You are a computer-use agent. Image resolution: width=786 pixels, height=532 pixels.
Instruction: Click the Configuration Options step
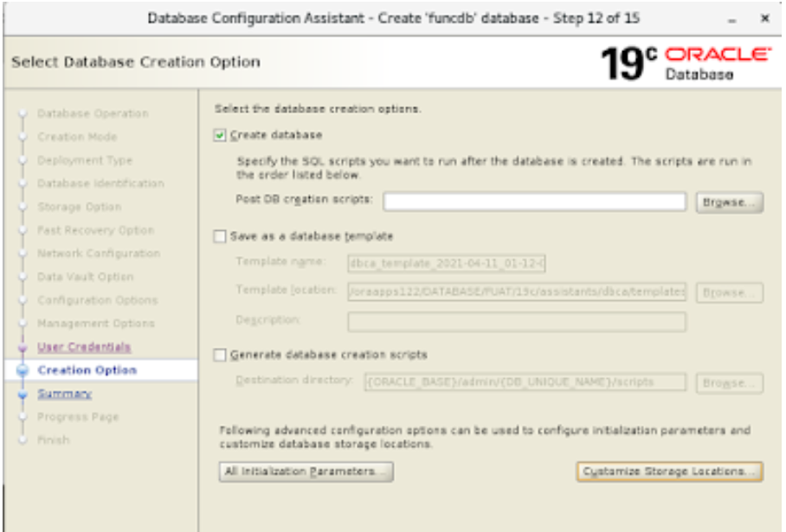[98, 300]
